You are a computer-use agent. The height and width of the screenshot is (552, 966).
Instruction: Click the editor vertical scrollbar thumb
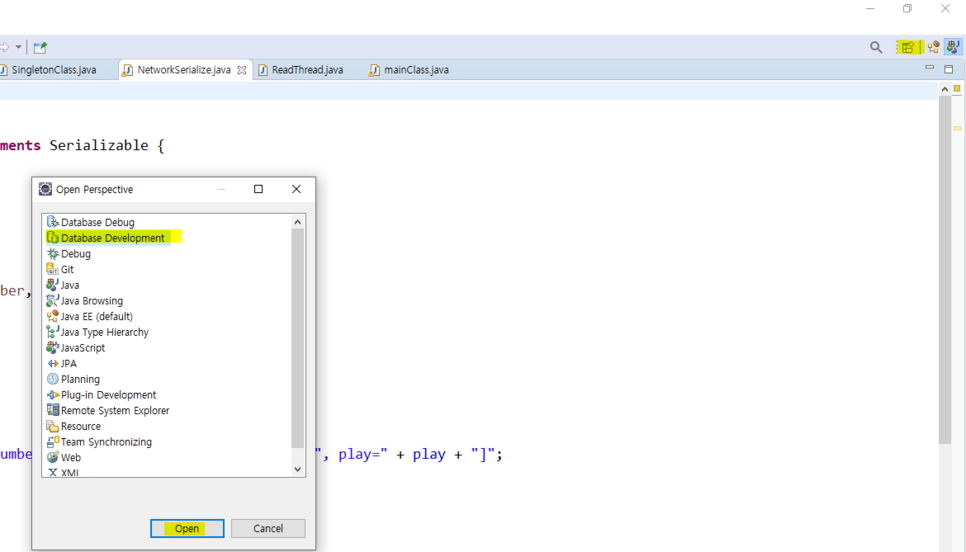click(x=945, y=270)
